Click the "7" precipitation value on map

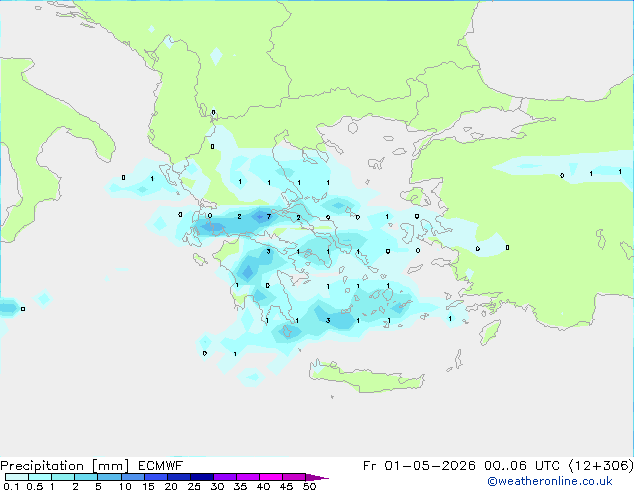tap(268, 217)
